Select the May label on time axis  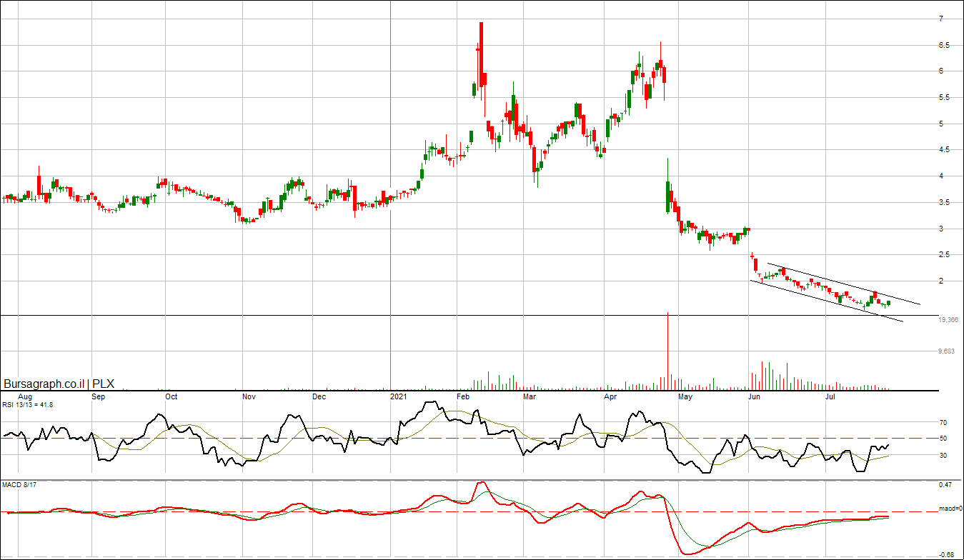685,396
